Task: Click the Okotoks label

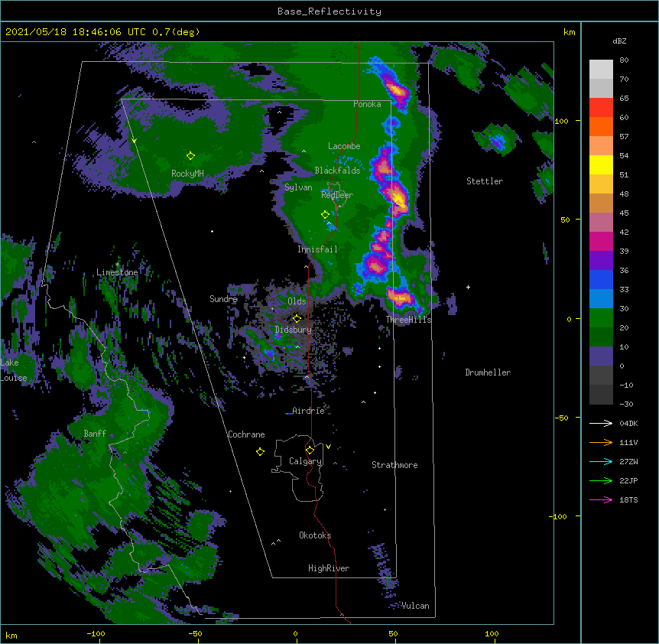Action: [315, 535]
